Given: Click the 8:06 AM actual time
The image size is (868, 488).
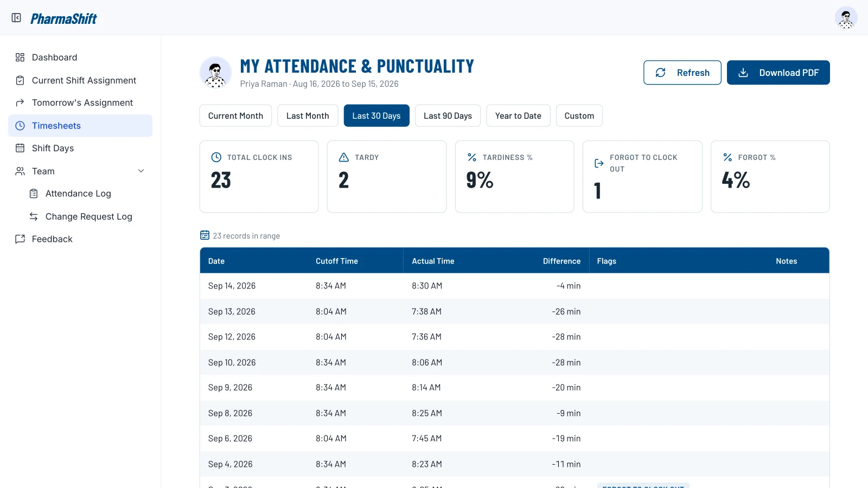Looking at the screenshot, I should point(427,363).
